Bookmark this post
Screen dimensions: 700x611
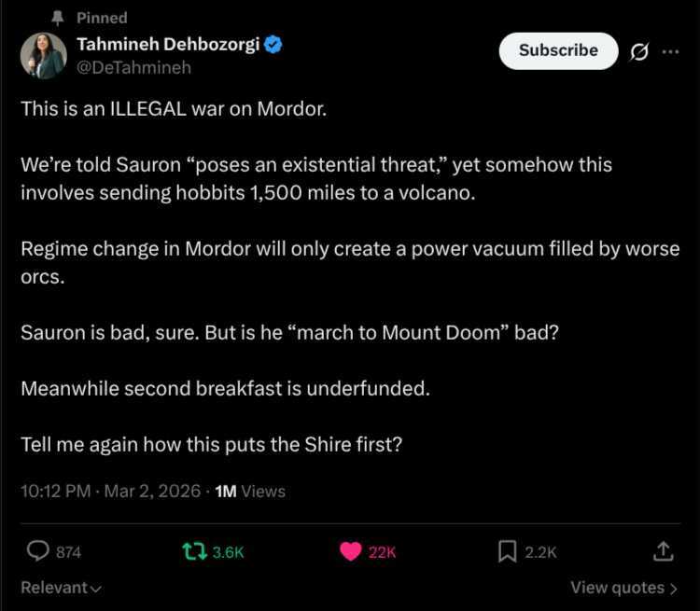pos(507,551)
